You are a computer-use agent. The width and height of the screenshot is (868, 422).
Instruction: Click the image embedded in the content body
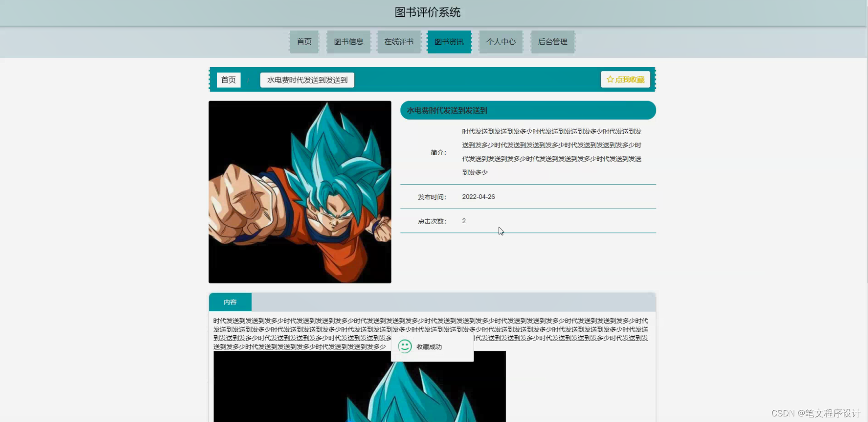point(359,387)
